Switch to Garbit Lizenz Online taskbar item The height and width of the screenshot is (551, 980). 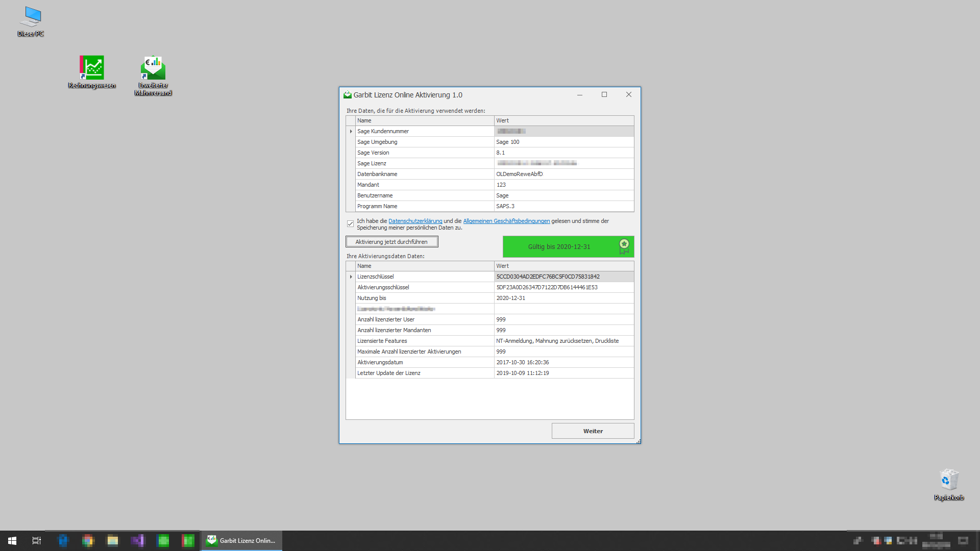241,541
